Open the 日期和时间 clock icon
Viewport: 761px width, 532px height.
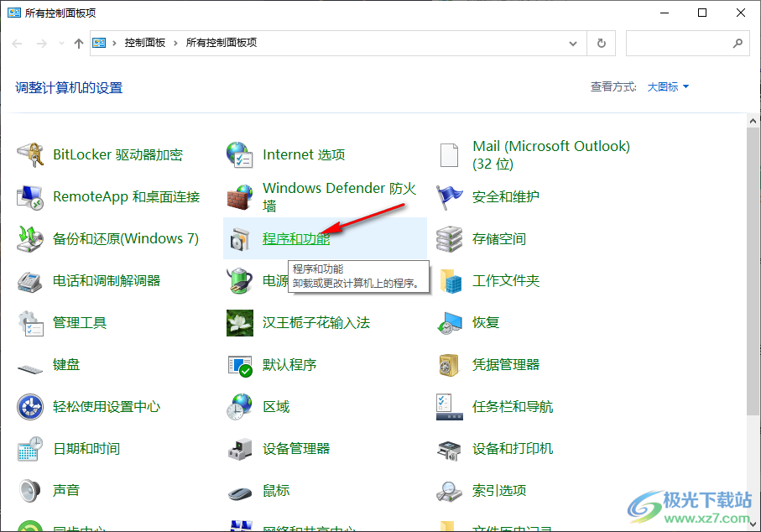pyautogui.click(x=31, y=449)
